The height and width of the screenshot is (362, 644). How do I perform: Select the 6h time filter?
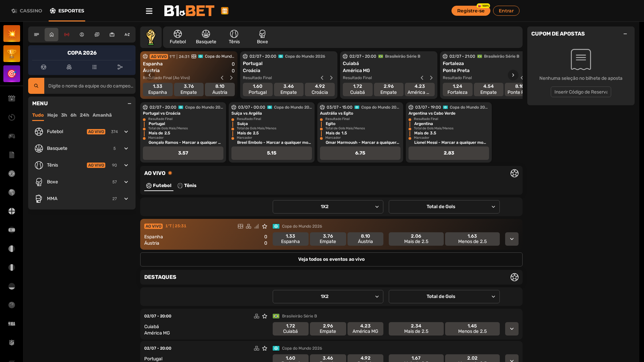click(73, 115)
